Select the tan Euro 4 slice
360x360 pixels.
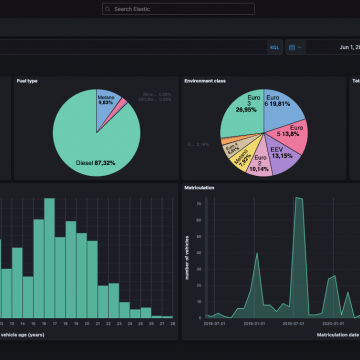coord(233,149)
